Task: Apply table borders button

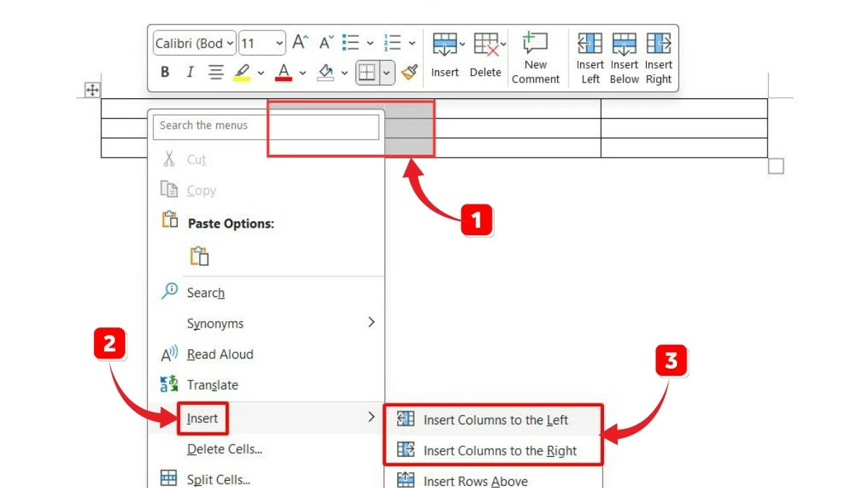Action: 367,72
